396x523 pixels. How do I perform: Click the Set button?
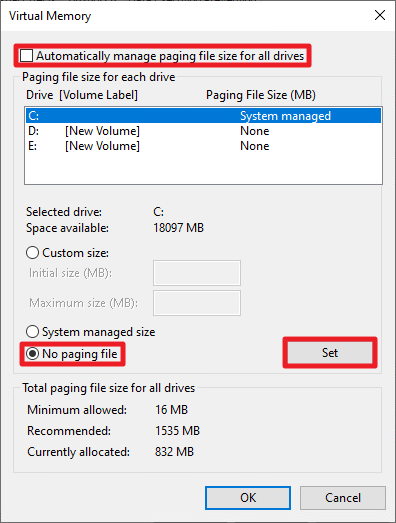point(330,353)
